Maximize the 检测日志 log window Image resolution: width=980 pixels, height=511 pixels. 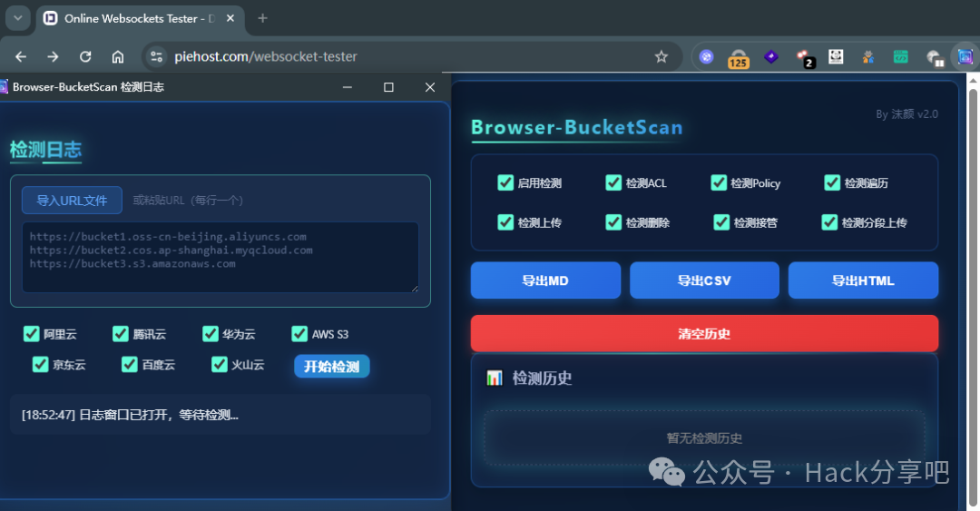coord(388,87)
